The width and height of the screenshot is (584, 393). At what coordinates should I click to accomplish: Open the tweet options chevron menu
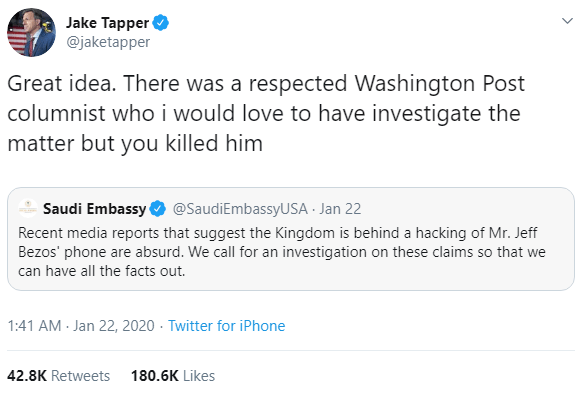tap(567, 21)
